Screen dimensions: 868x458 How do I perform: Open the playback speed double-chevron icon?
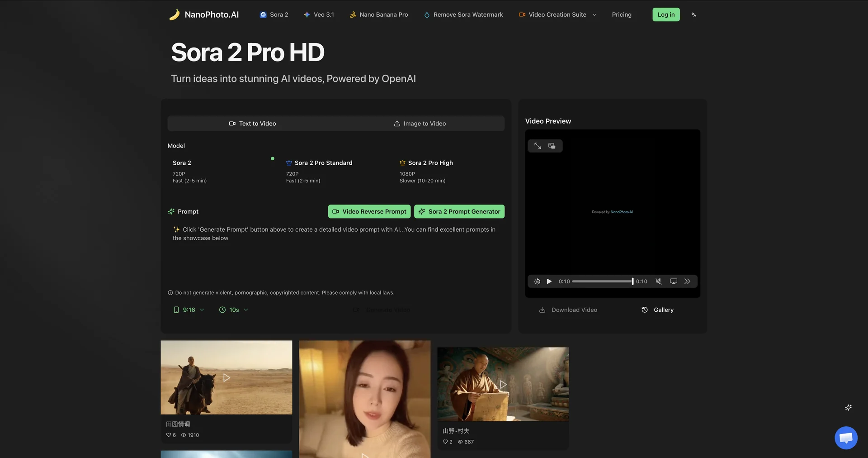click(687, 281)
